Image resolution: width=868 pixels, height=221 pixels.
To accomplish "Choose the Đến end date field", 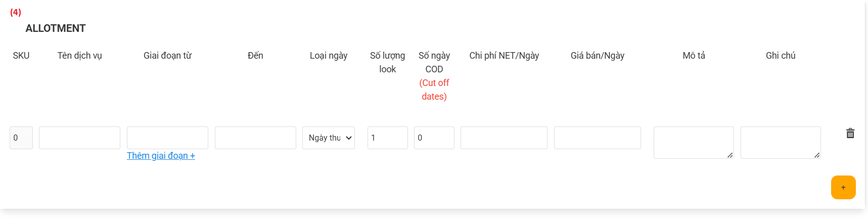I will coord(255,138).
